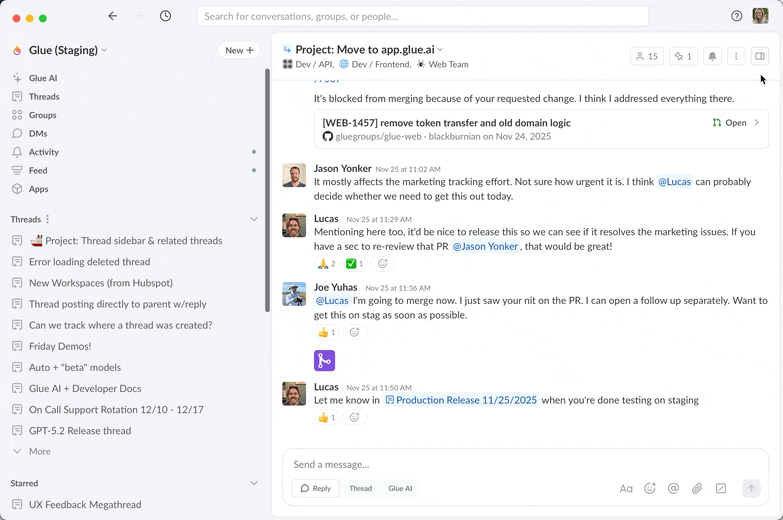Expand More threads in sidebar
This screenshot has width=783, height=520.
pos(39,452)
